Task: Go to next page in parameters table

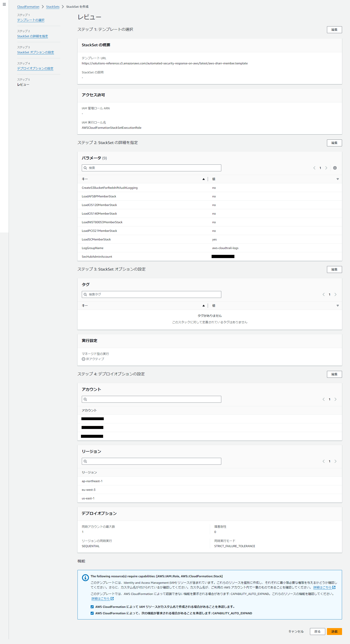Action: [326, 168]
